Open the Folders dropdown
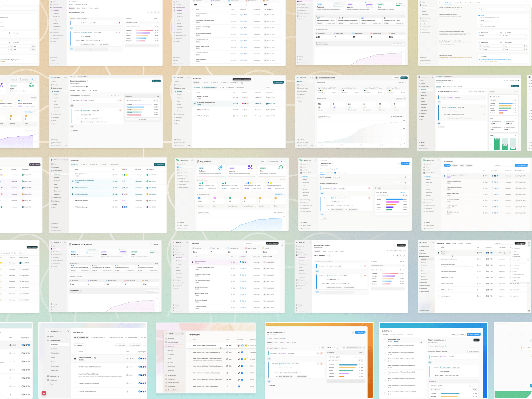This screenshot has height=399, width=532. (x=79, y=345)
